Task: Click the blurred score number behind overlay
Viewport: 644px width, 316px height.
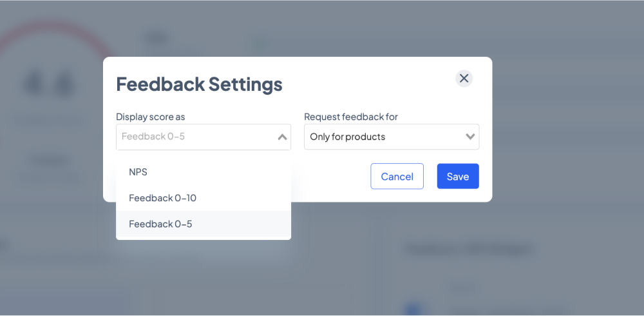Action: tap(50, 84)
